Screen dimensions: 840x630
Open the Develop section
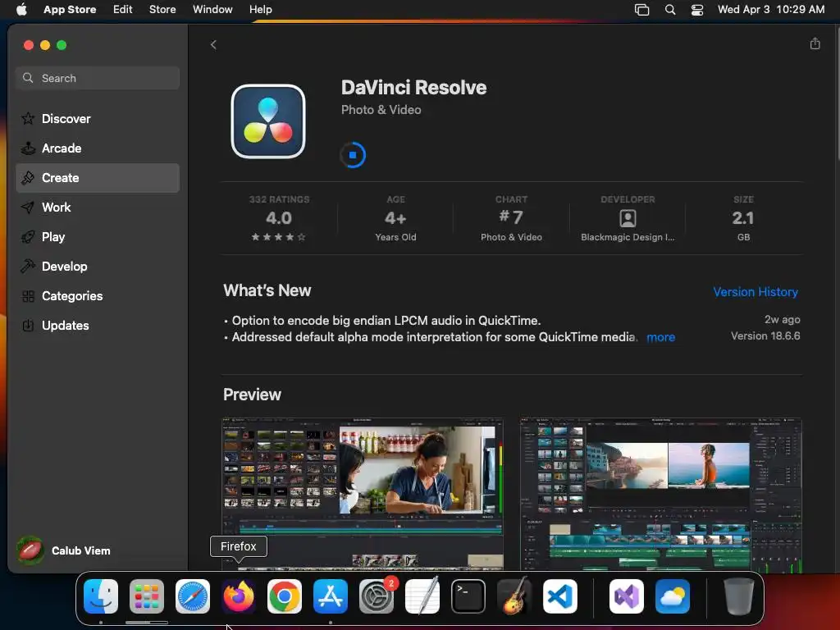pyautogui.click(x=98, y=267)
